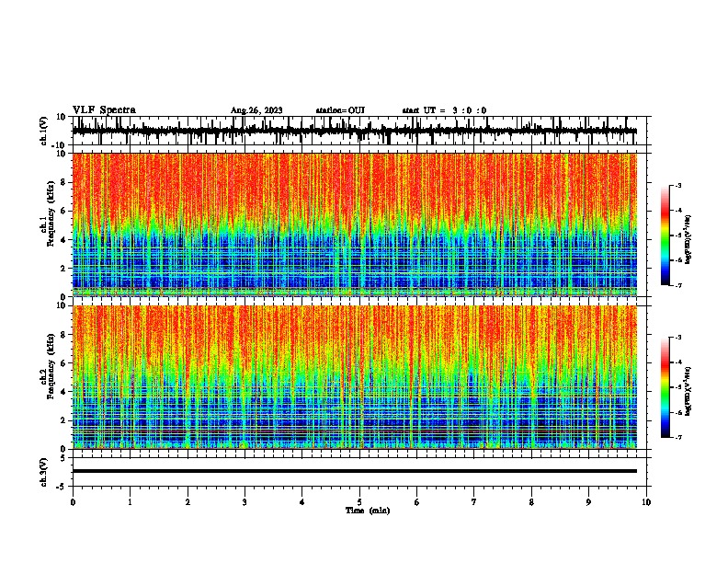Click the "8" kHz tick on ch.2 spectrogram axis
Viewport: 728px width, 563px height.
pyautogui.click(x=64, y=335)
